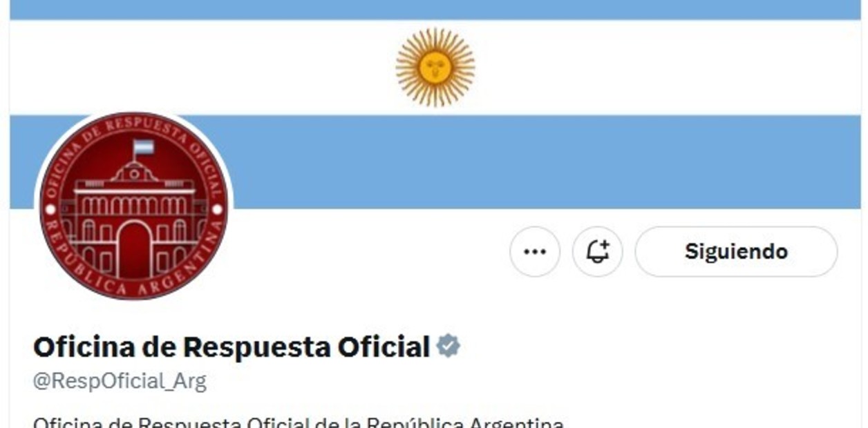
Task: Click the golden Sun of May emblem
Action: coord(435,67)
